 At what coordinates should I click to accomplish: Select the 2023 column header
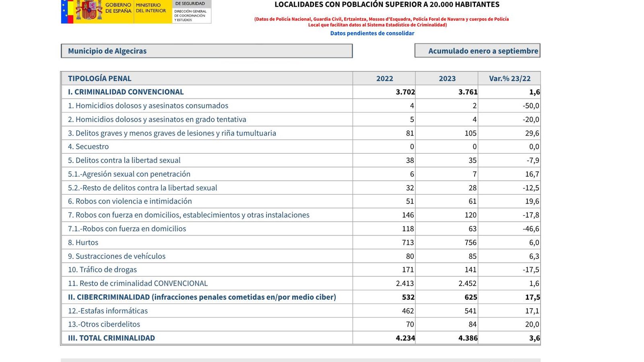(x=446, y=78)
